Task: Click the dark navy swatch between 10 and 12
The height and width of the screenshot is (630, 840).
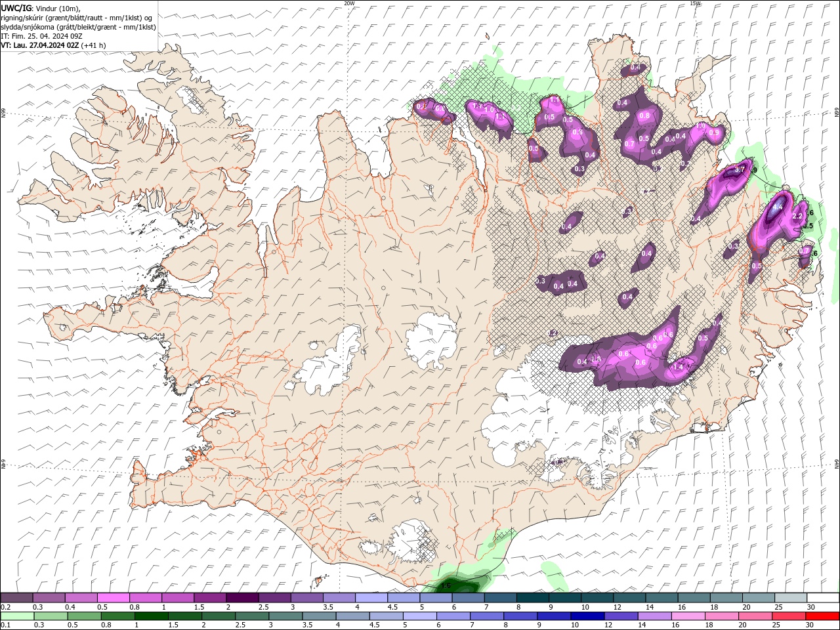Action: pyautogui.click(x=587, y=616)
